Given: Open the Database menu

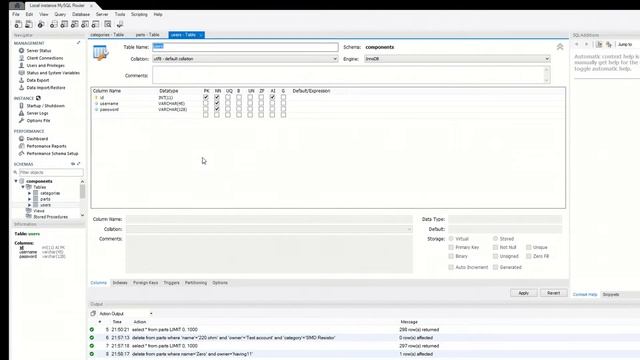Looking at the screenshot, I should click(x=81, y=14).
